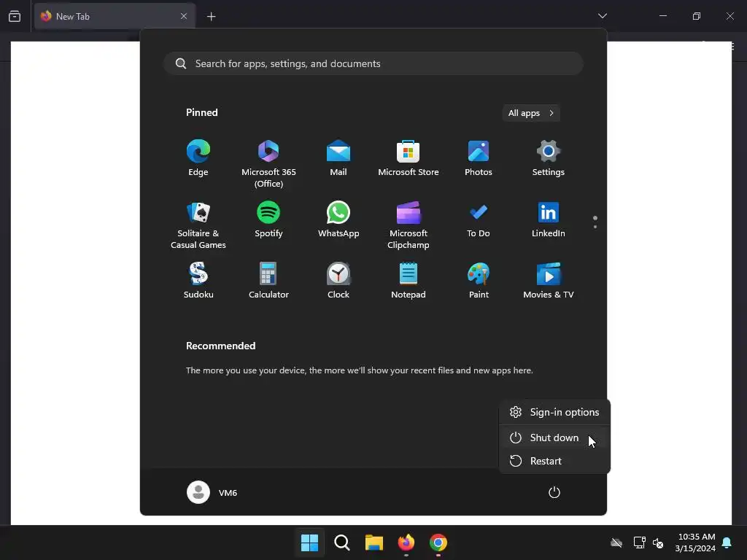Select Restart from power menu

pos(554,461)
